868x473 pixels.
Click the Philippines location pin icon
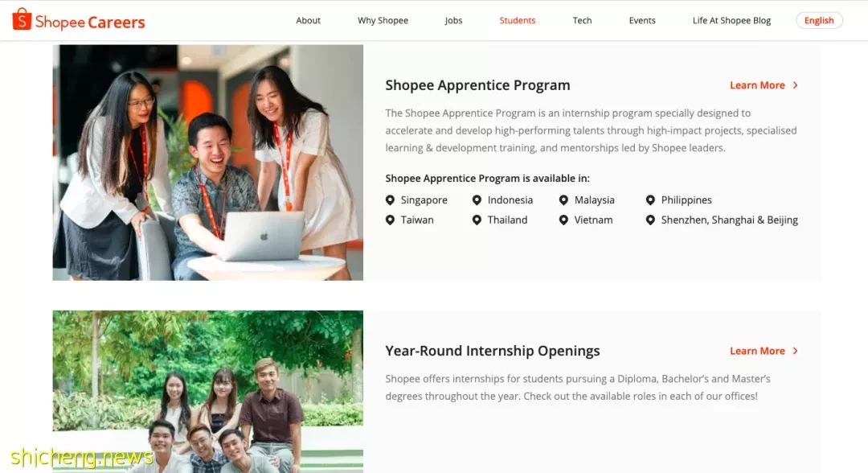[650, 200]
